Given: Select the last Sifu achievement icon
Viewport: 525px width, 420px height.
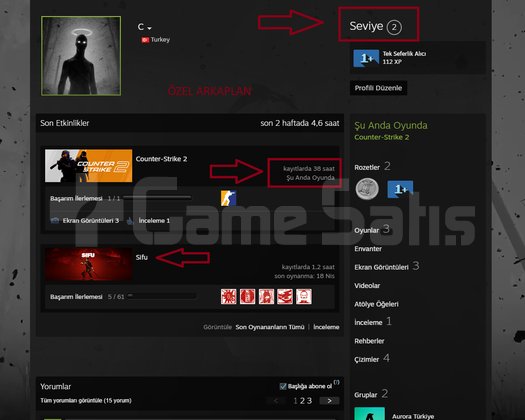Looking at the screenshot, I should [x=304, y=296].
